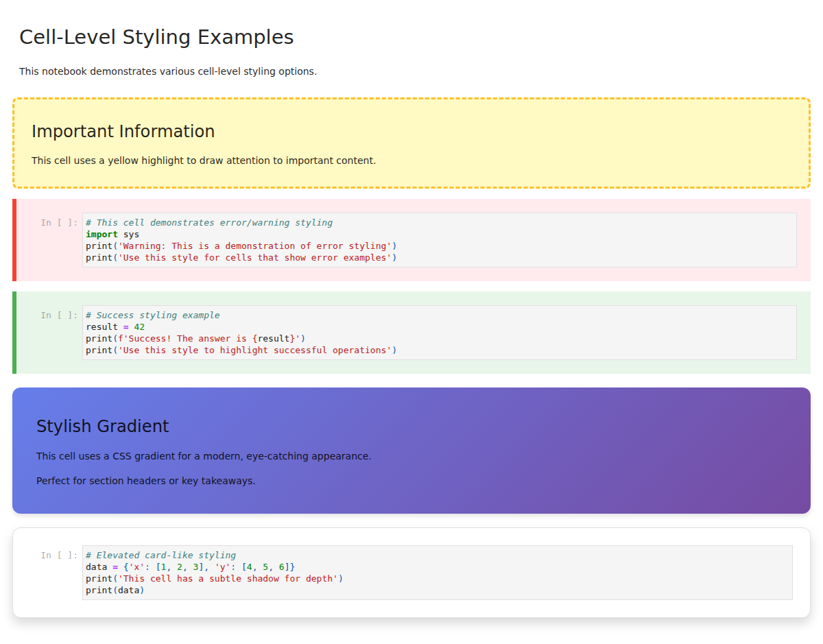Click the print 'Warning' demonstration code line

click(x=241, y=246)
